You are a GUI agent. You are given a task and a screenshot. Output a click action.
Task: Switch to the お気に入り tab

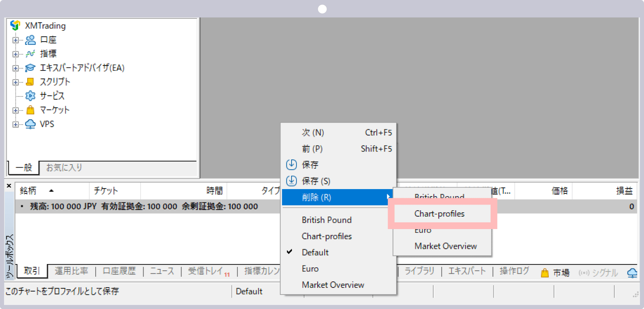point(64,168)
